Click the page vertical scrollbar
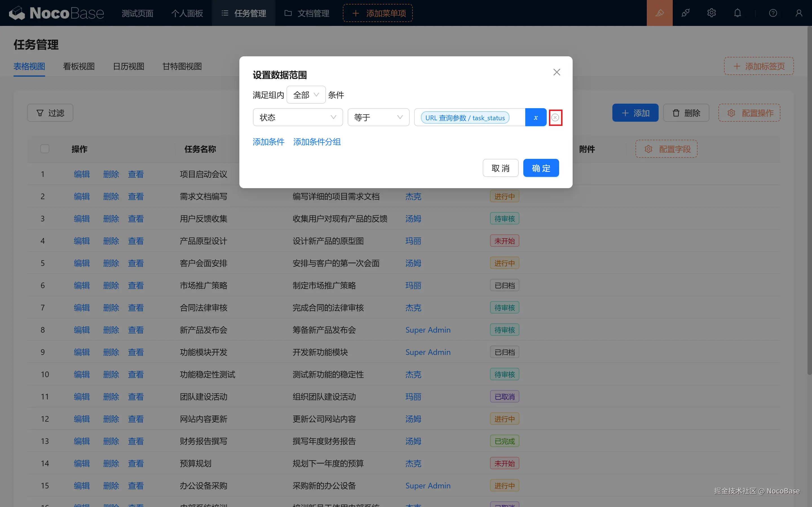The height and width of the screenshot is (507, 812). (x=809, y=201)
